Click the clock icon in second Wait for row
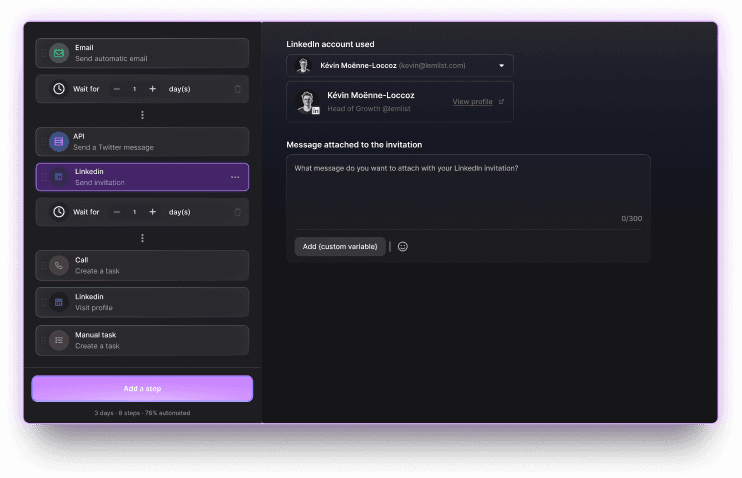Image resolution: width=742 pixels, height=478 pixels. (59, 212)
